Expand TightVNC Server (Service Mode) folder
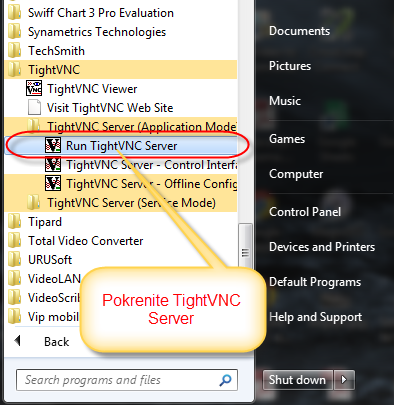This screenshot has width=394, height=405. 121,202
